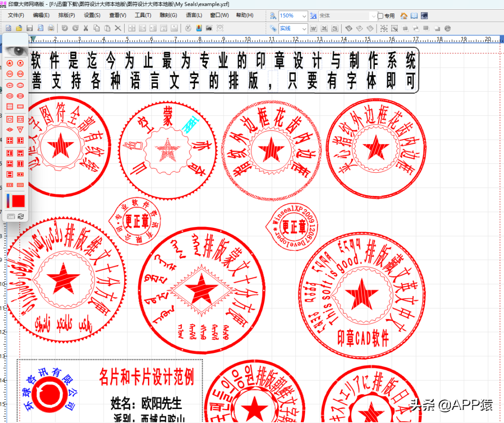Open the 编辑(E) menu
The height and width of the screenshot is (423, 504).
click(41, 15)
